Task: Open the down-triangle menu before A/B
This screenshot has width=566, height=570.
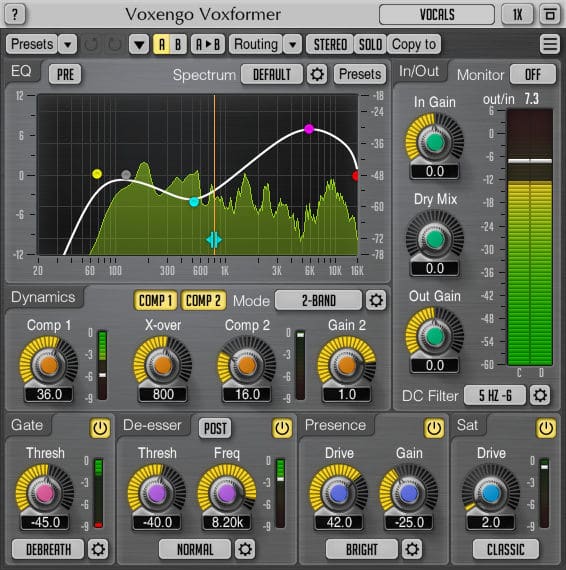Action: pos(139,44)
